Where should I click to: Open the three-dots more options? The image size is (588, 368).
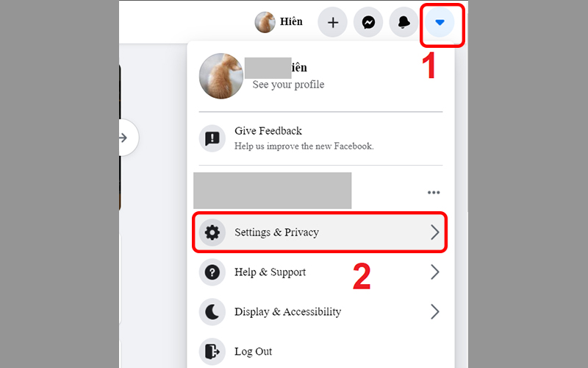(434, 193)
